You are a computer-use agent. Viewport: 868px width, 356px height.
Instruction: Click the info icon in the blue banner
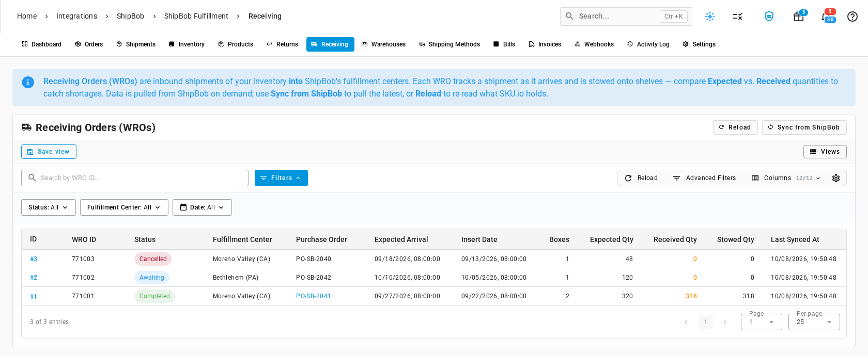tap(28, 82)
